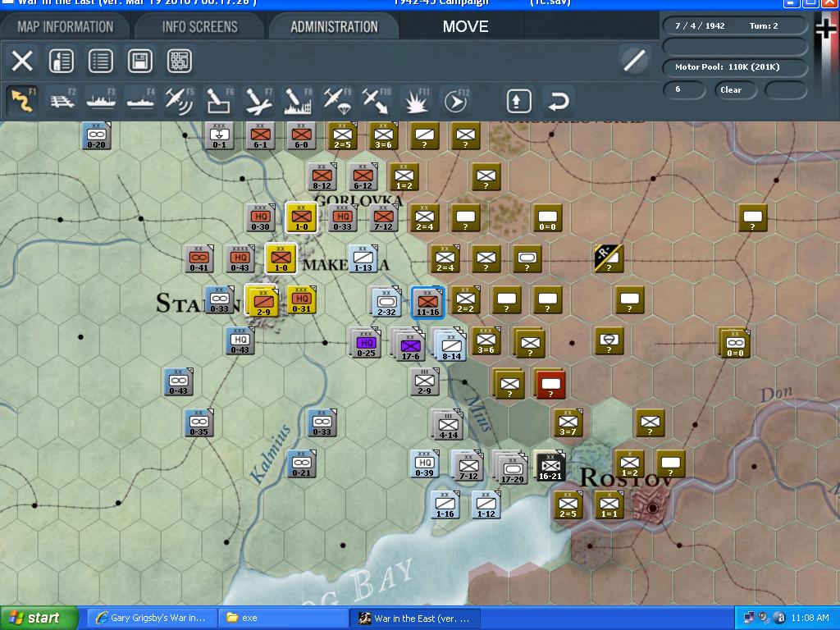The height and width of the screenshot is (630, 840).
Task: Click the X icon in Administration toolbar
Action: click(x=22, y=61)
